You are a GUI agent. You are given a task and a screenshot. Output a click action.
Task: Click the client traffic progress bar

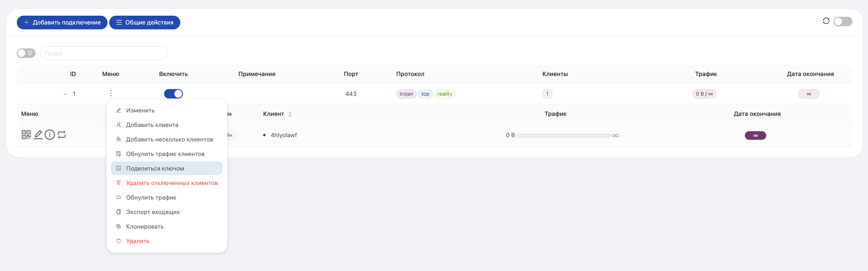[563, 135]
